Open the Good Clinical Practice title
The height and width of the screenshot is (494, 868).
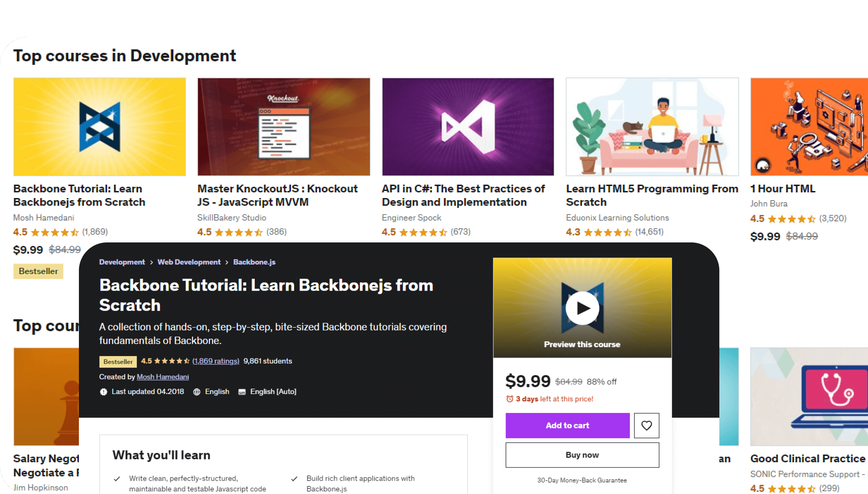pyautogui.click(x=808, y=458)
